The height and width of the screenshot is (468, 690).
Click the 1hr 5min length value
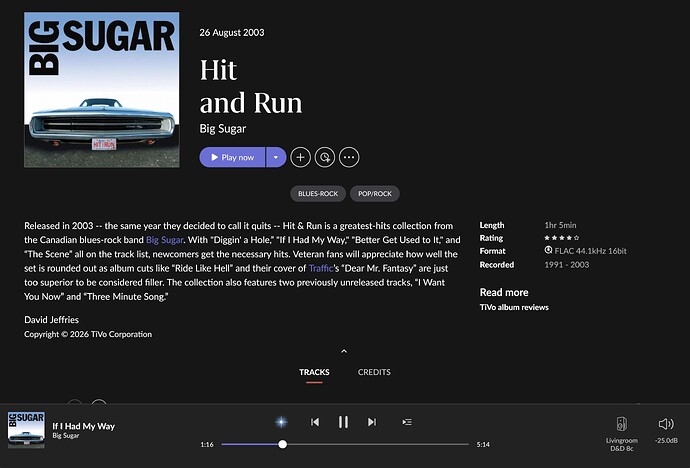click(560, 225)
